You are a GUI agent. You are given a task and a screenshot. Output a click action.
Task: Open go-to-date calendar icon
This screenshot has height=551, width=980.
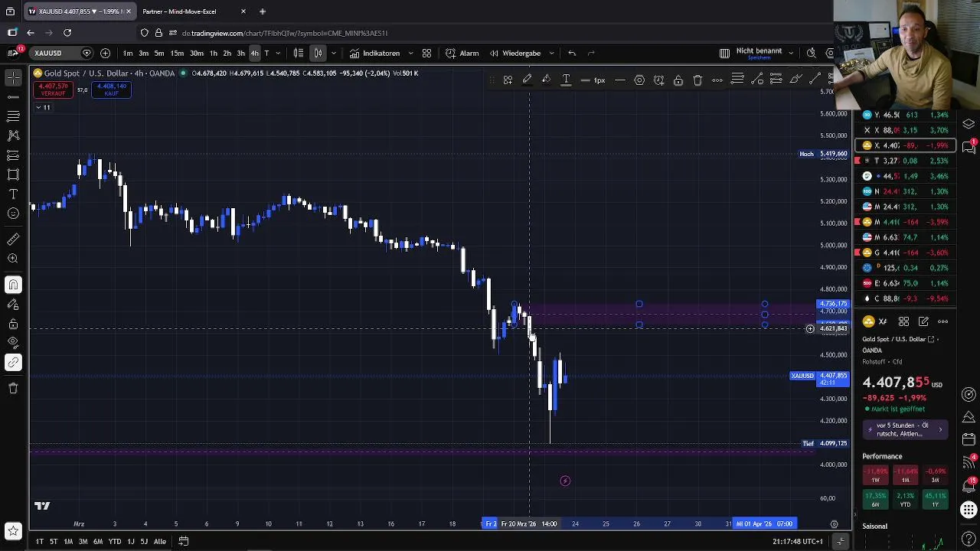point(184,541)
